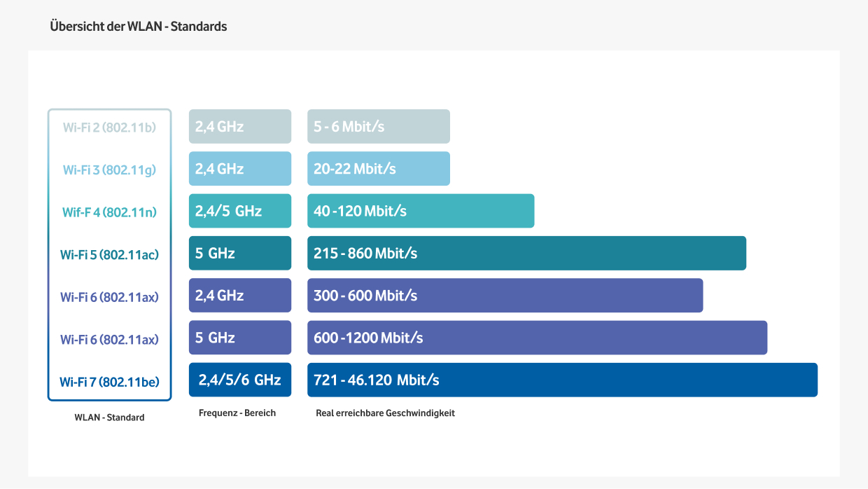Select the Wi-Fi 2 (802.11b) label
This screenshot has height=489, width=868.
pyautogui.click(x=109, y=128)
